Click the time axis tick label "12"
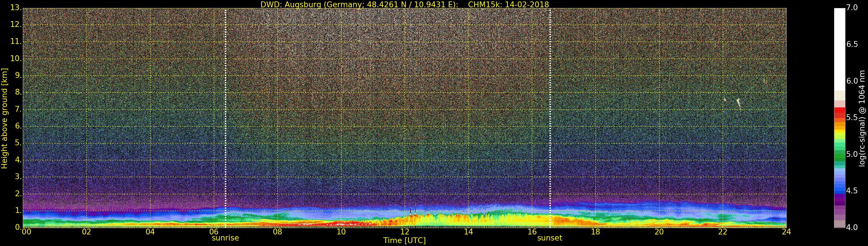 [x=405, y=232]
